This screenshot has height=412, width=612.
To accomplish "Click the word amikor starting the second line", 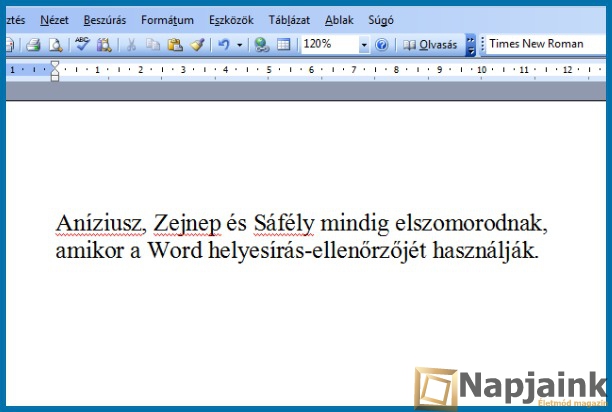I will 89,251.
